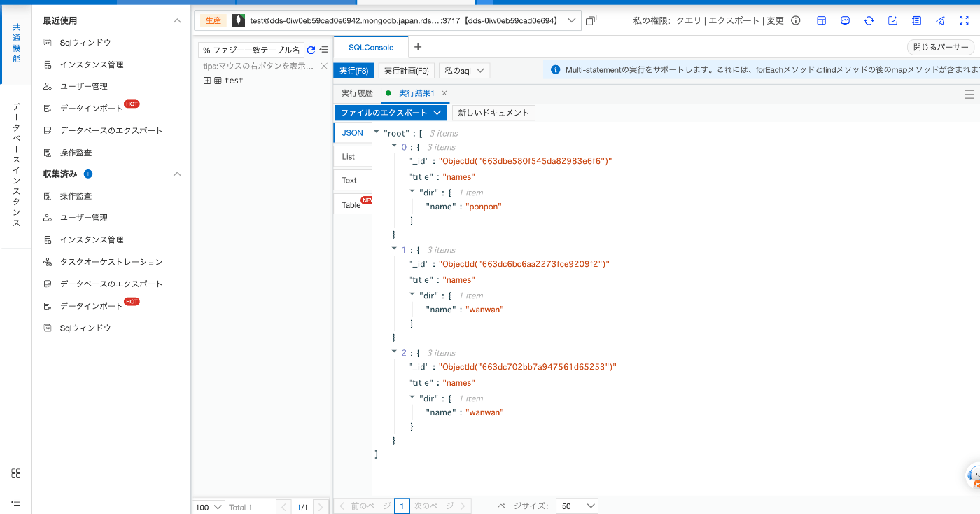Click the paper plane icon in top toolbar
The image size is (980, 514).
click(940, 20)
